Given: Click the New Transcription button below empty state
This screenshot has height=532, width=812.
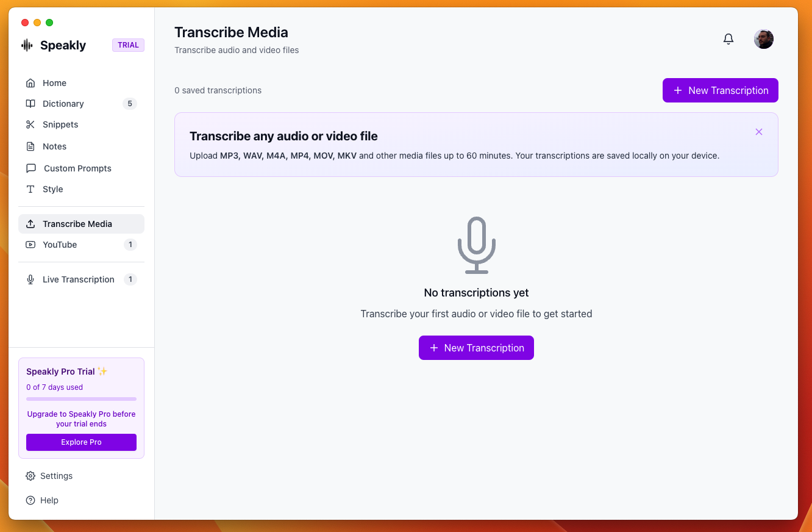Looking at the screenshot, I should [x=476, y=348].
